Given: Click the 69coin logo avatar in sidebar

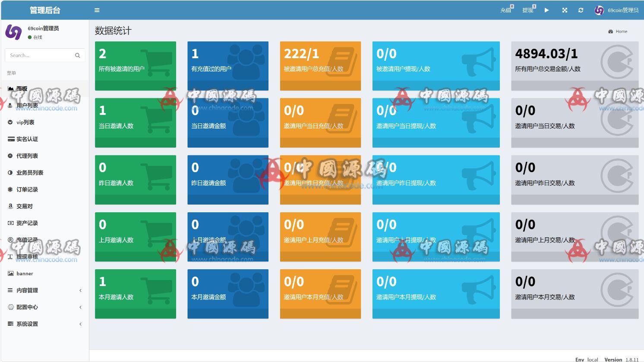Looking at the screenshot, I should (x=13, y=32).
